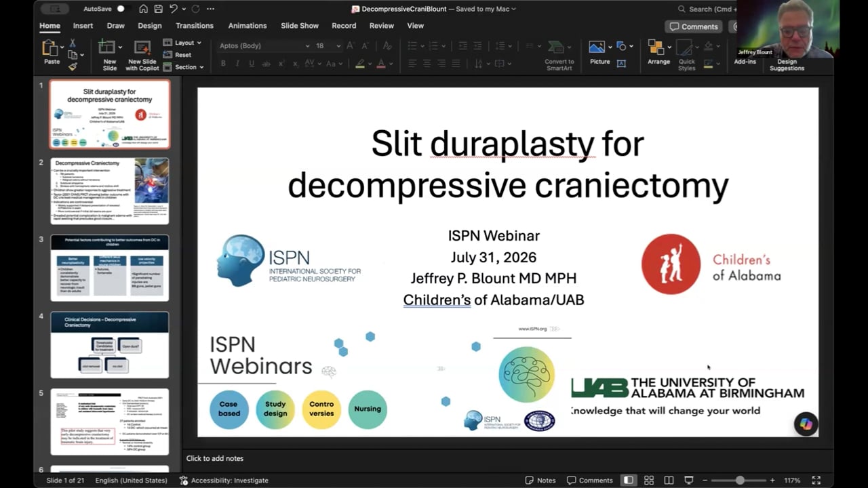Open the Undo history dropdown arrow
Viewport: 868px width, 488px height.
point(184,9)
